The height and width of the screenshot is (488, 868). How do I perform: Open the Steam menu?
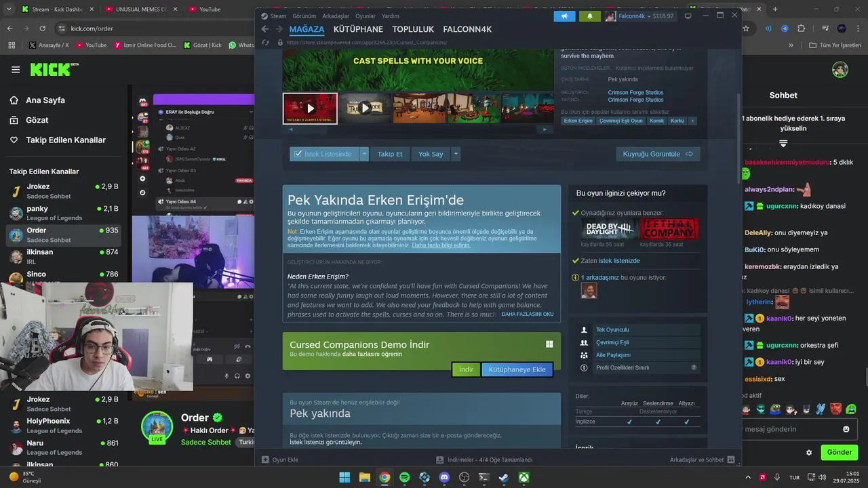[274, 16]
